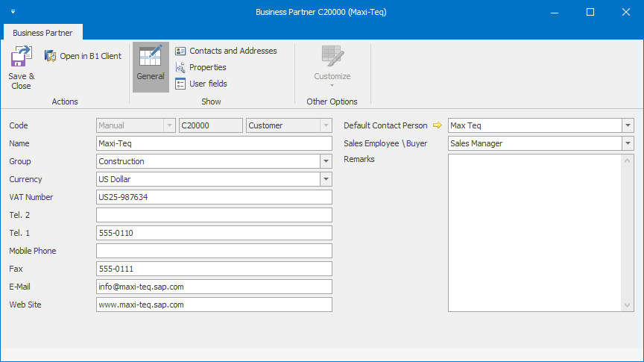Click the VAT Number field
Image resolution: width=644 pixels, height=362 pixels.
(214, 197)
